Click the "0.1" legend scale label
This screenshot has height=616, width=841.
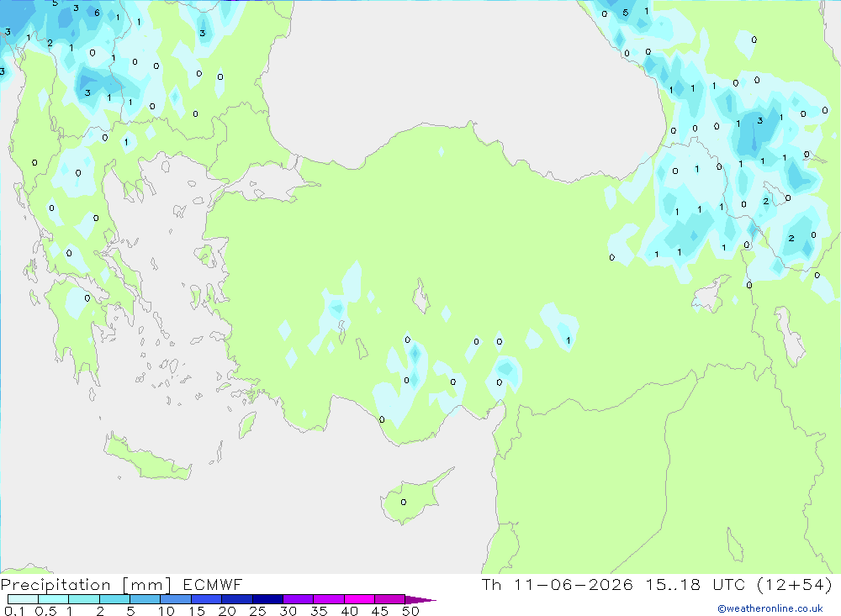(x=14, y=611)
